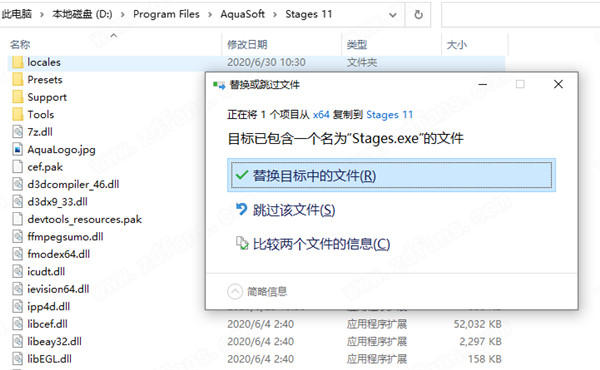Click the Presets folder icon
600x370 pixels.
tap(17, 80)
